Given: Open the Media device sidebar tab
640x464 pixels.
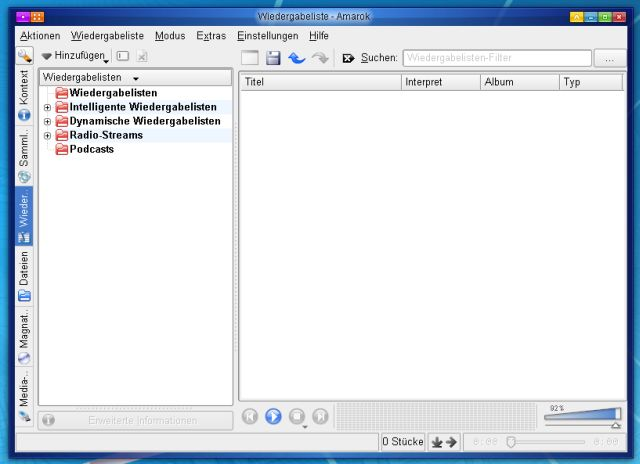Looking at the screenshot, I should click(x=24, y=396).
